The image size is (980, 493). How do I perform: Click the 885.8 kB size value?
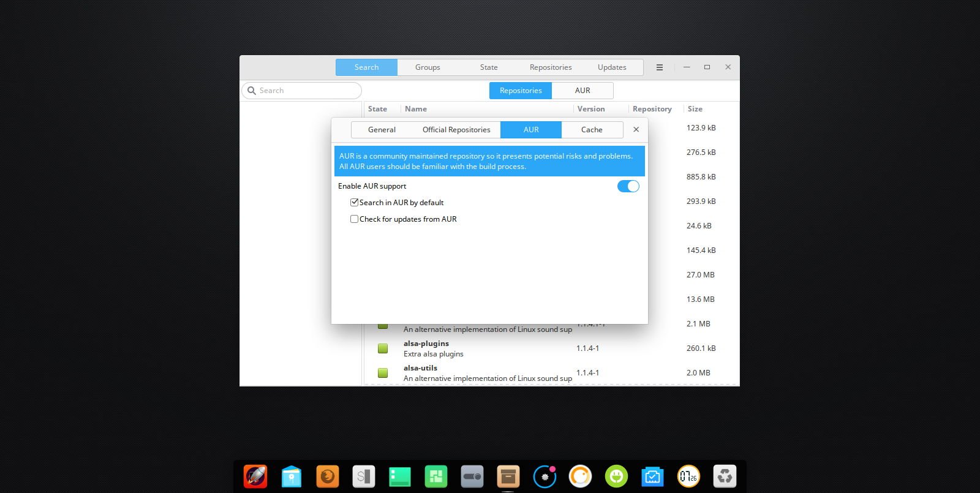coord(701,177)
